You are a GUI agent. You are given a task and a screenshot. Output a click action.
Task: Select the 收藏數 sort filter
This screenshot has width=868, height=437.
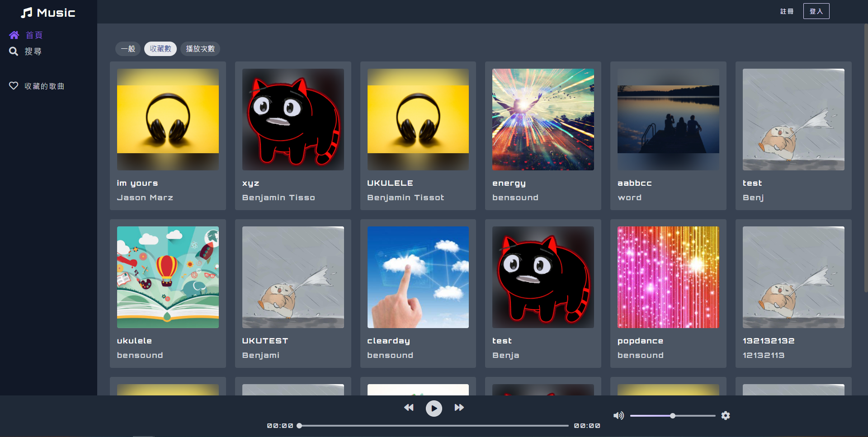coord(160,49)
